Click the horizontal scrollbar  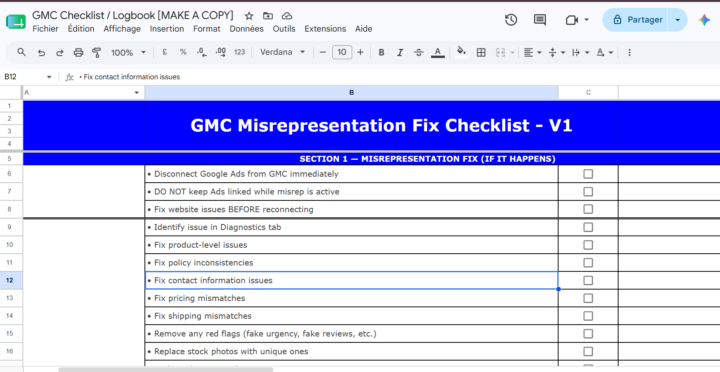(165, 369)
